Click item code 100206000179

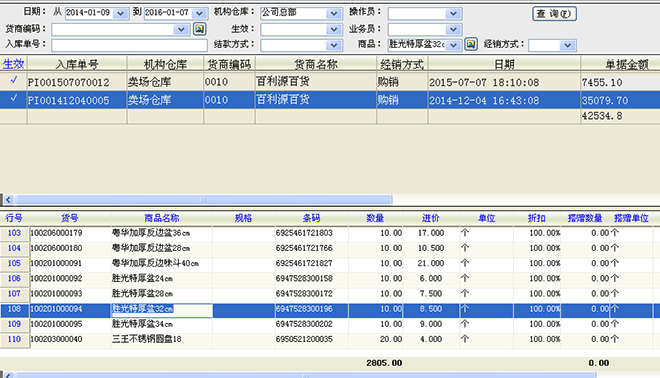[x=56, y=233]
